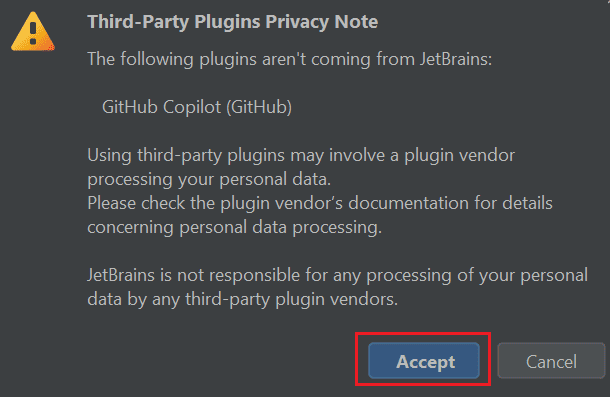Click the line mentioning plugins not from JetBrains
The height and width of the screenshot is (397, 610).
click(x=290, y=59)
